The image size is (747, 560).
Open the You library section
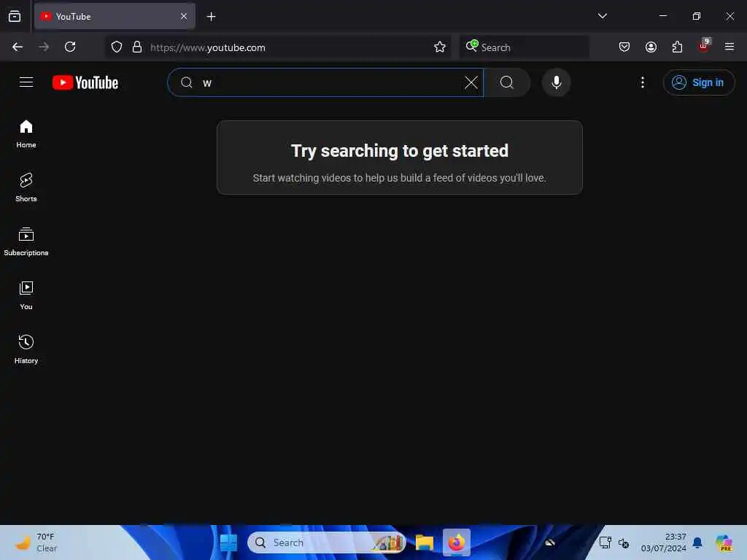pos(26,295)
